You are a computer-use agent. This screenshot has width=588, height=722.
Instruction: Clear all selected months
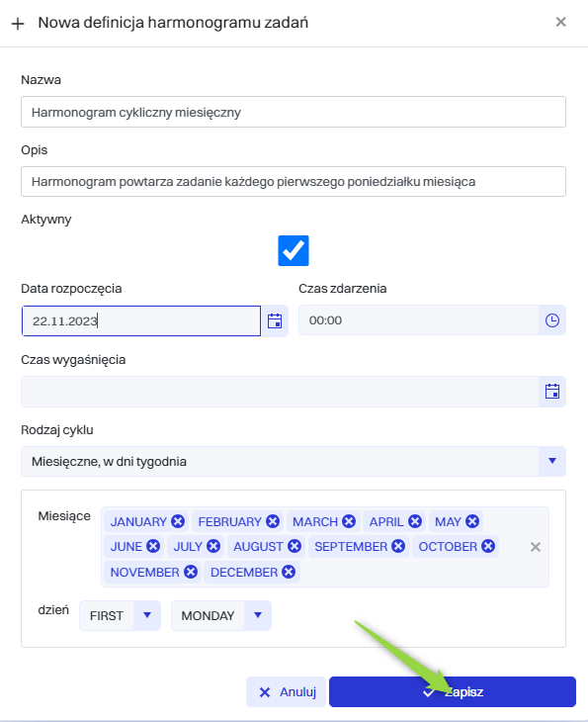tap(535, 547)
